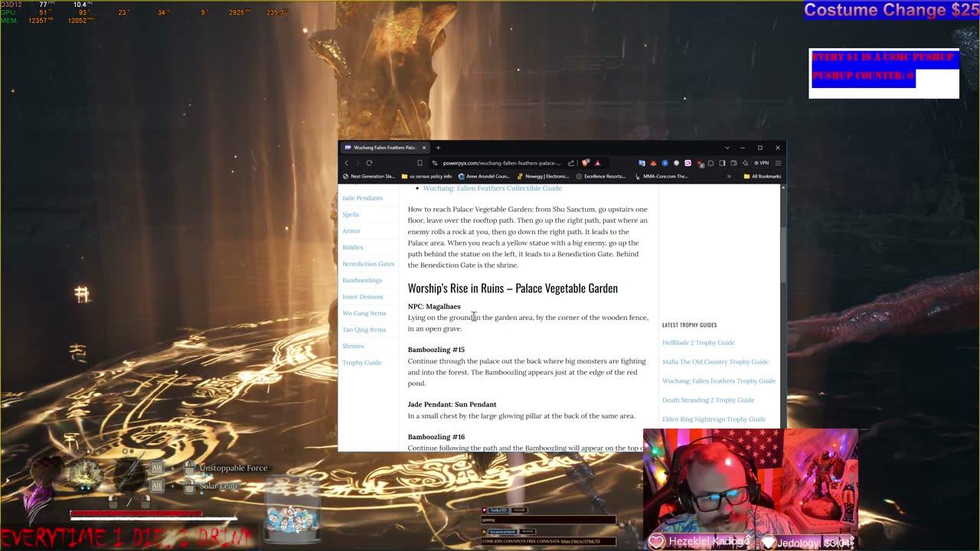The width and height of the screenshot is (980, 551).
Task: Jump to Bamboozlings section
Action: [x=362, y=280]
